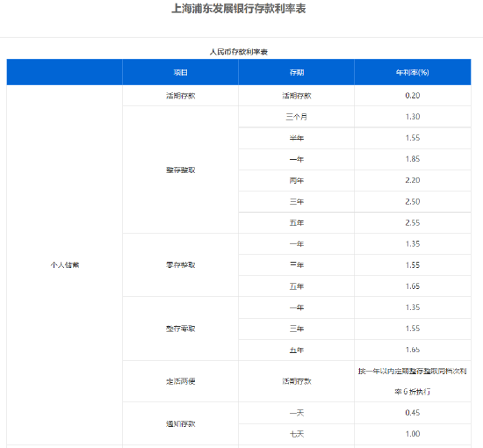Click the 两年 term cell
The height and width of the screenshot is (448, 483).
[x=297, y=181]
